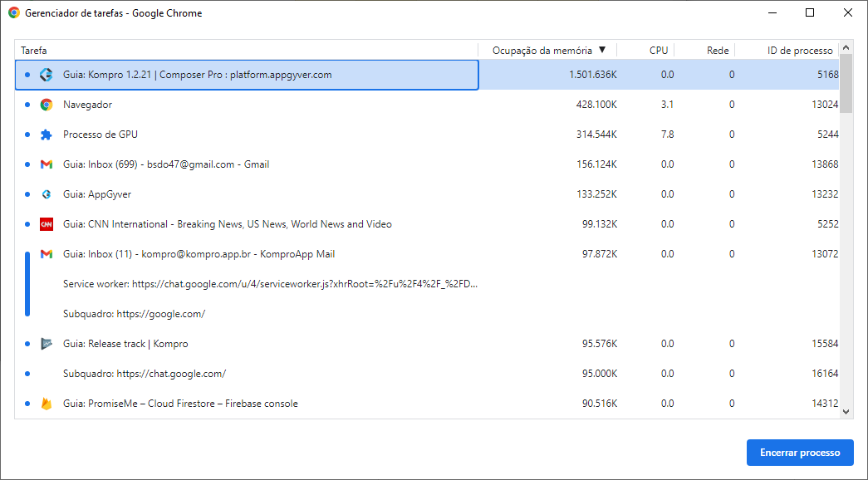Viewport: 868px width, 480px height.
Task: Click the CNN logo icon
Action: coord(47,224)
